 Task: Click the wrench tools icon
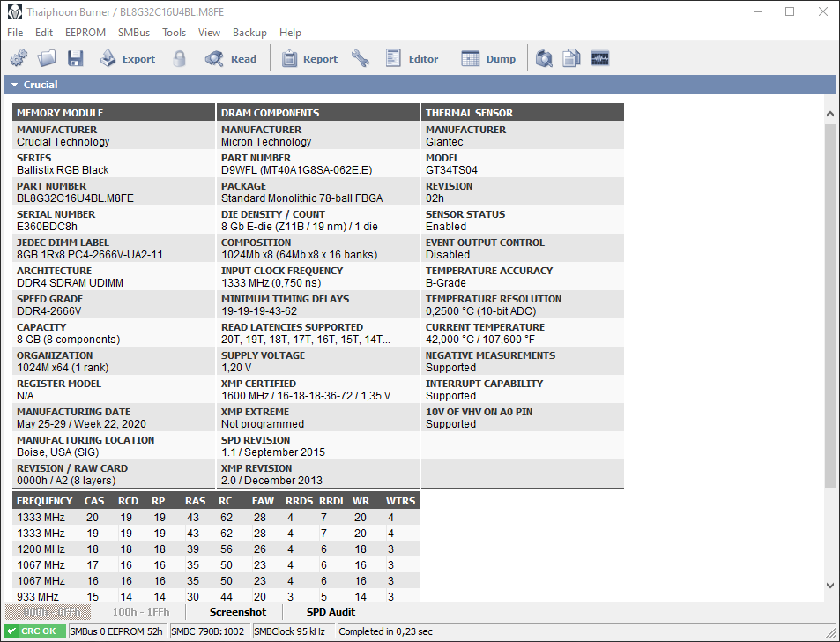(x=360, y=58)
